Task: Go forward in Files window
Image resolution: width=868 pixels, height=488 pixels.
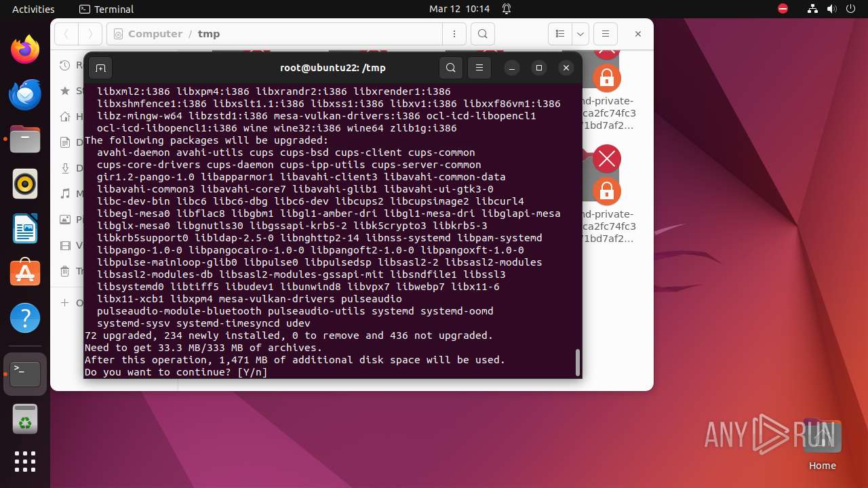Action: (x=90, y=34)
